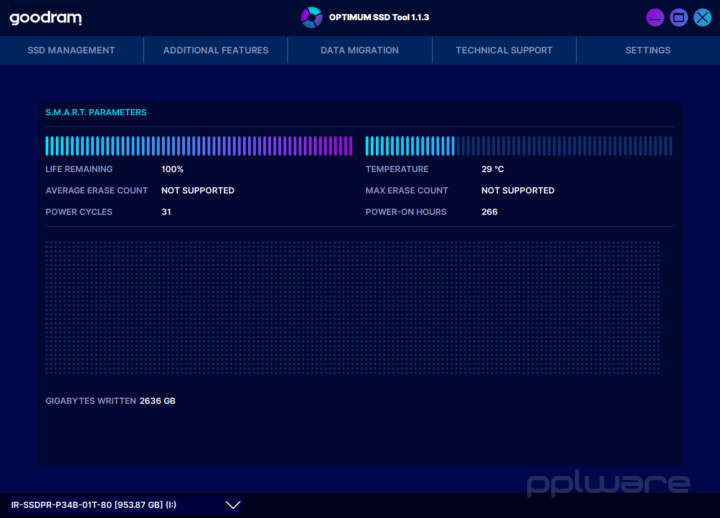
Task: Click the Power-On Hours value 266
Action: [x=489, y=212]
